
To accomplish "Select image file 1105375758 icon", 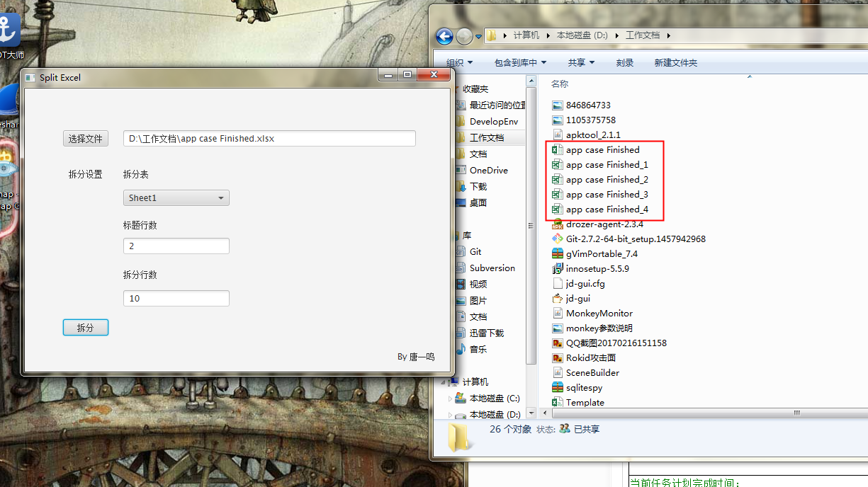I will (558, 120).
